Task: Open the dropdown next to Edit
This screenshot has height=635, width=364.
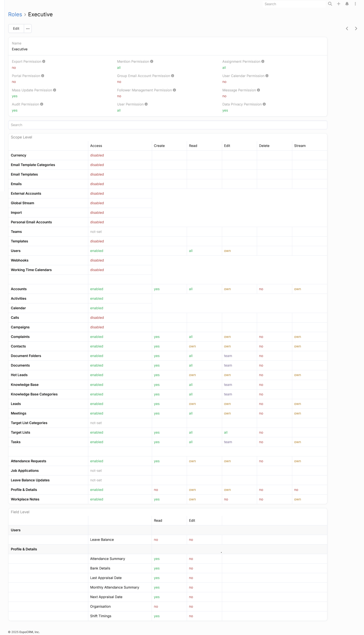Action: [x=28, y=28]
